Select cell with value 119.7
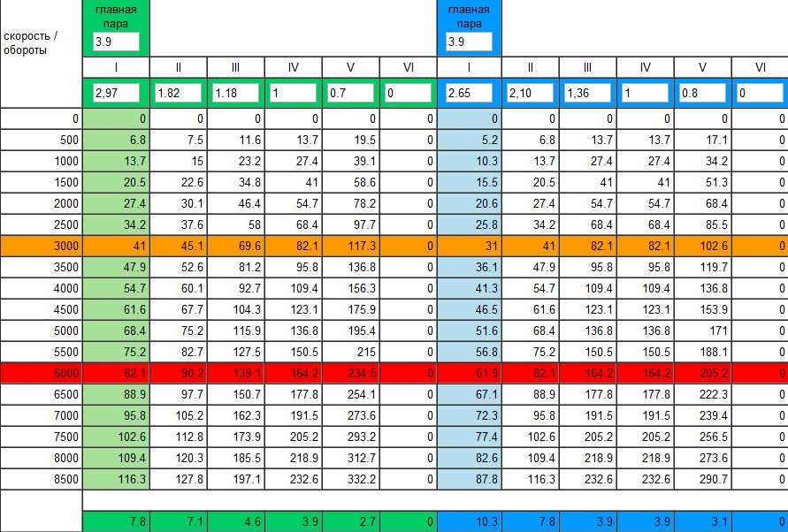Image resolution: width=788 pixels, height=532 pixels. pyautogui.click(x=702, y=267)
